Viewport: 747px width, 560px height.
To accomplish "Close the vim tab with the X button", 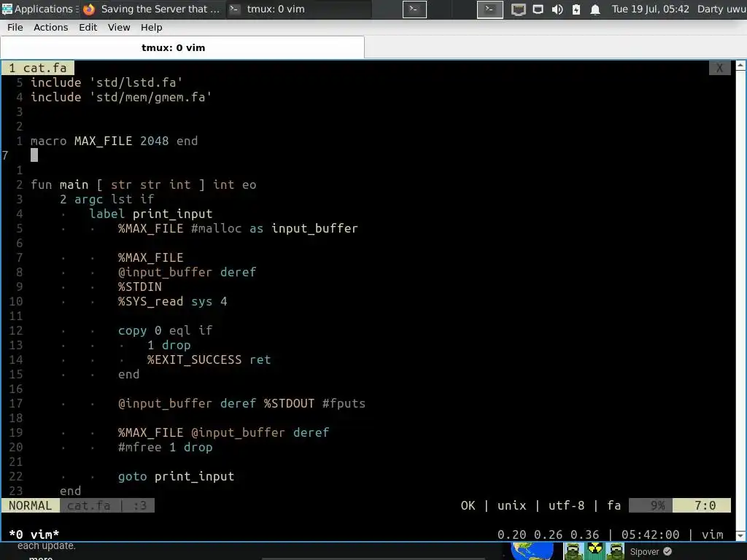I will tap(719, 68).
